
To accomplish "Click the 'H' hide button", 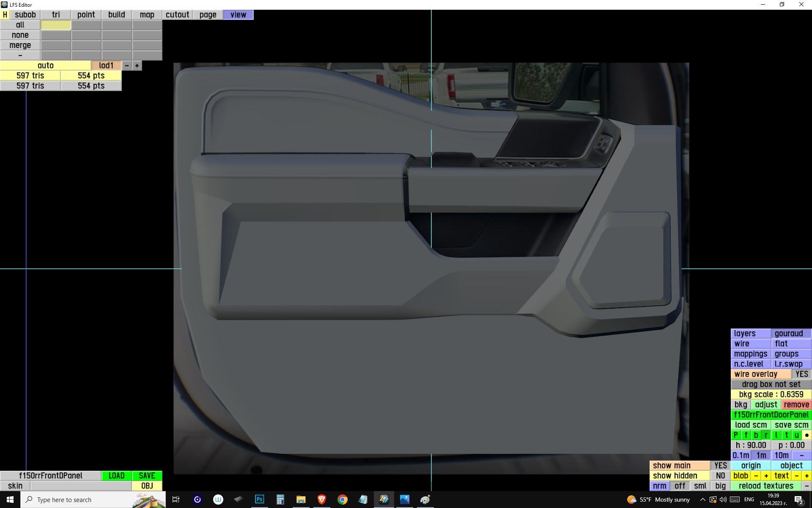I will click(5, 15).
